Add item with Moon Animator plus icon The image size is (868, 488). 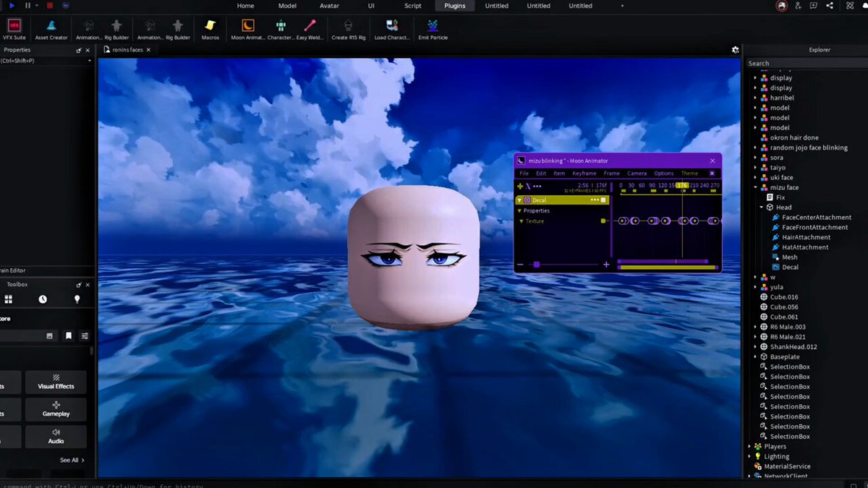coord(520,186)
